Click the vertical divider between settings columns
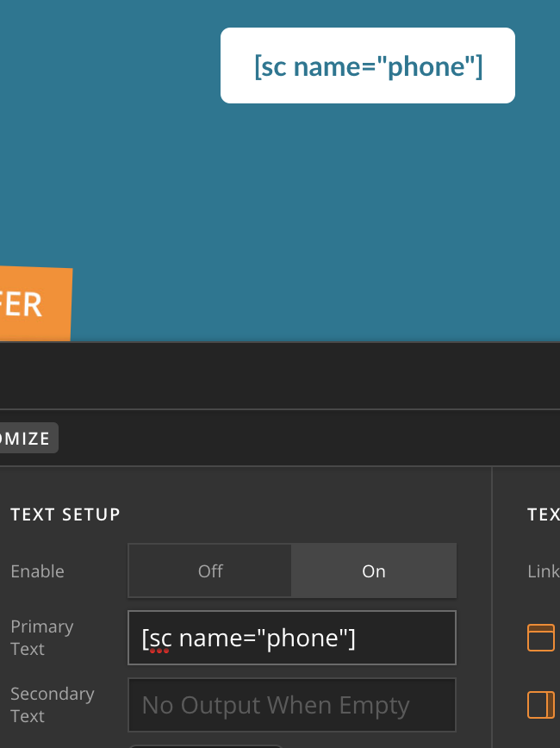 pyautogui.click(x=492, y=608)
